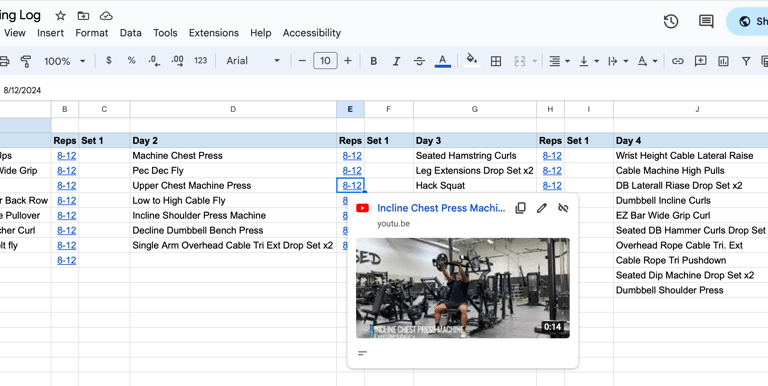This screenshot has height=386, width=768.
Task: Click the merge cells icon
Action: 520,61
